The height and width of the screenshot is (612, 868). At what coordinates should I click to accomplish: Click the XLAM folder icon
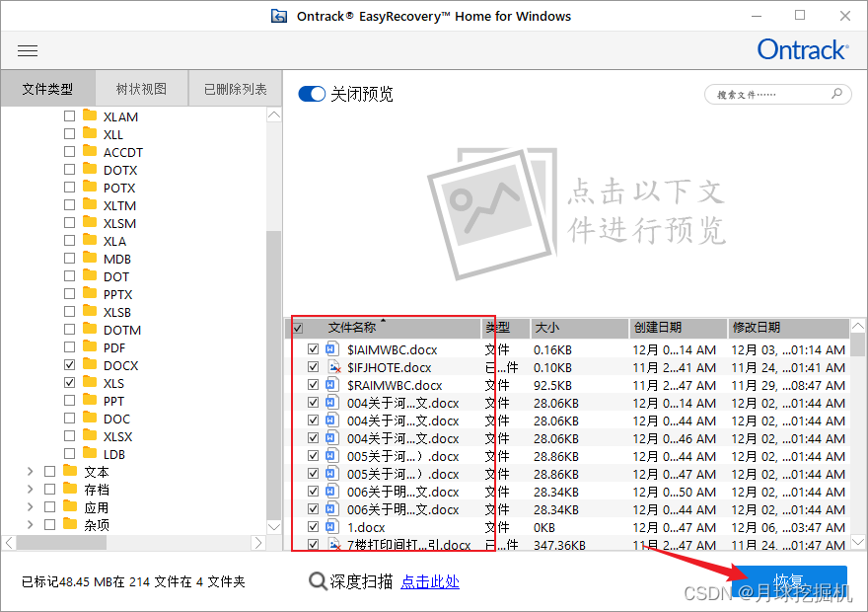click(x=90, y=115)
